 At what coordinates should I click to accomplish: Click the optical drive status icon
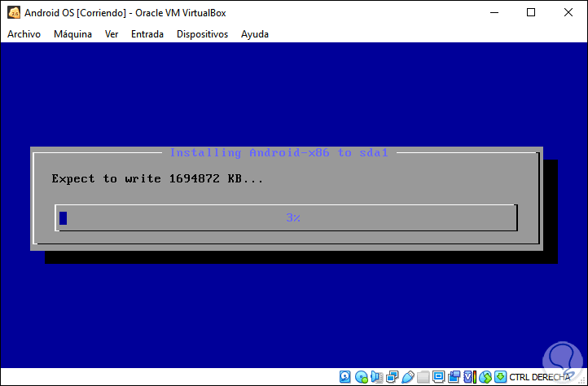362,376
